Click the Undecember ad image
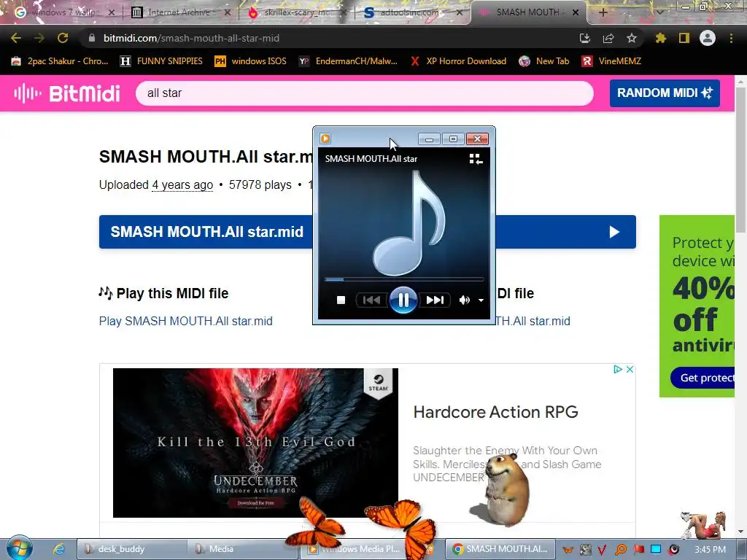 coord(255,443)
